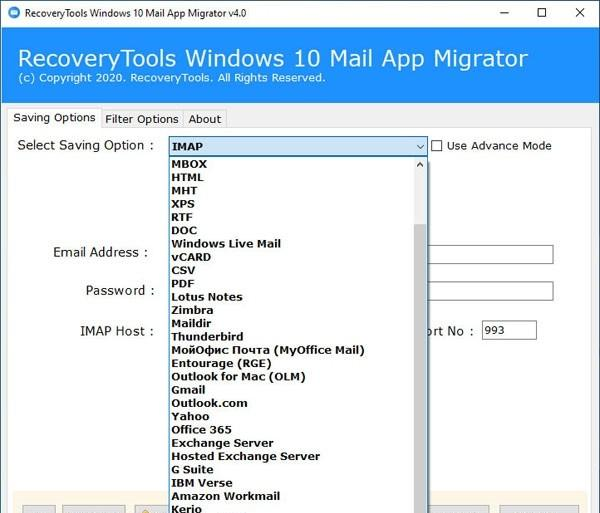Pick CSV saving option
Image resolution: width=600 pixels, height=513 pixels.
point(293,270)
